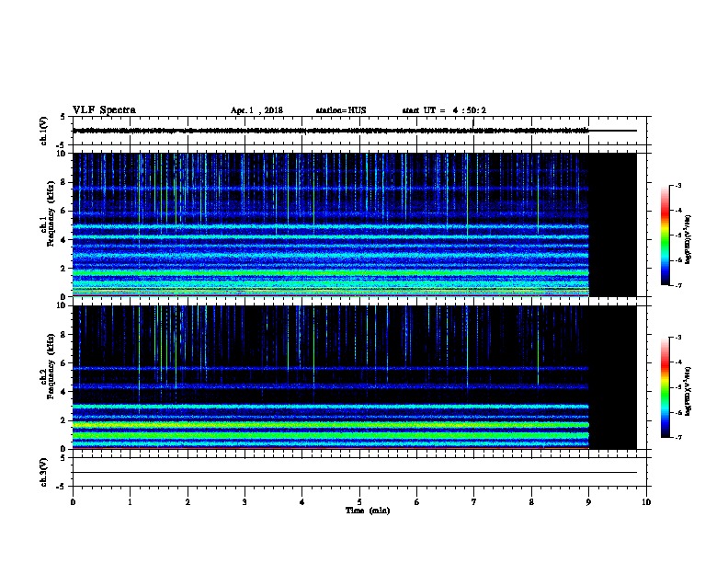
Task: Click the time axis tick label "3"
Action: 245,502
